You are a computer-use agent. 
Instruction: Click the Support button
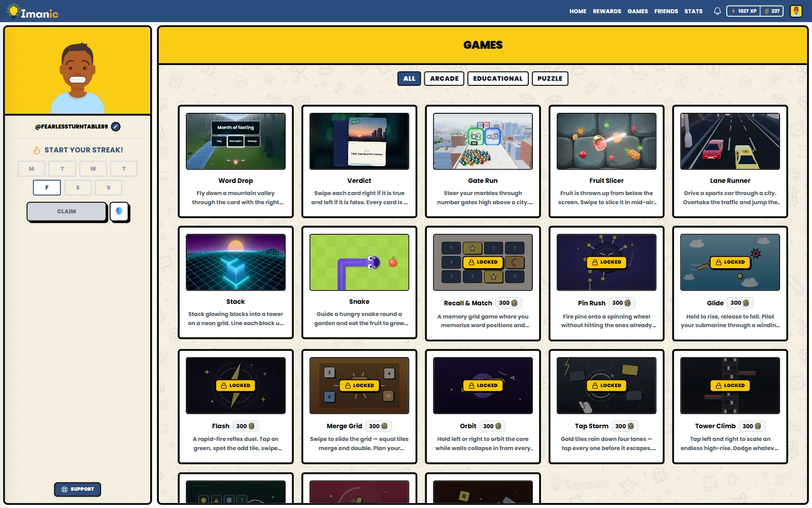pos(78,489)
